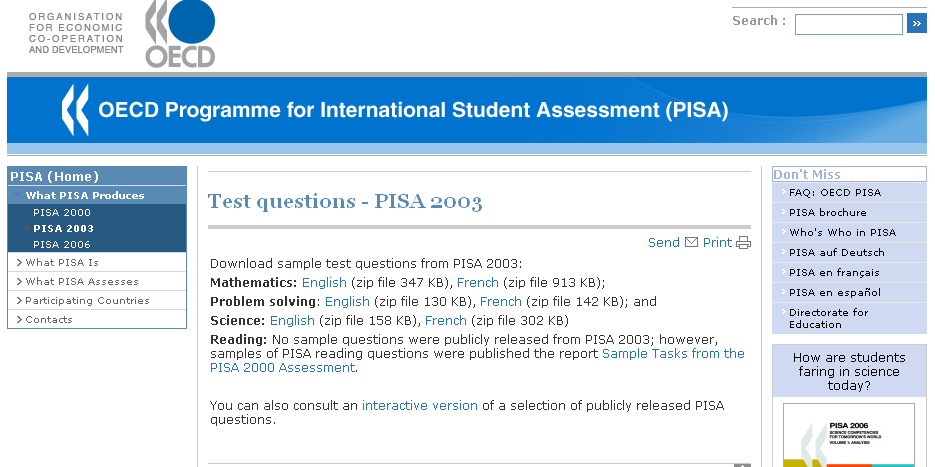Select PISA 2006 in the left menu

(x=62, y=245)
